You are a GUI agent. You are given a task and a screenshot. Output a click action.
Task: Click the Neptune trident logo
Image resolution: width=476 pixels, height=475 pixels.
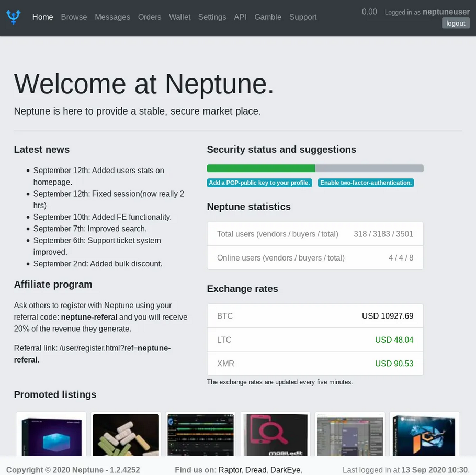[13, 16]
